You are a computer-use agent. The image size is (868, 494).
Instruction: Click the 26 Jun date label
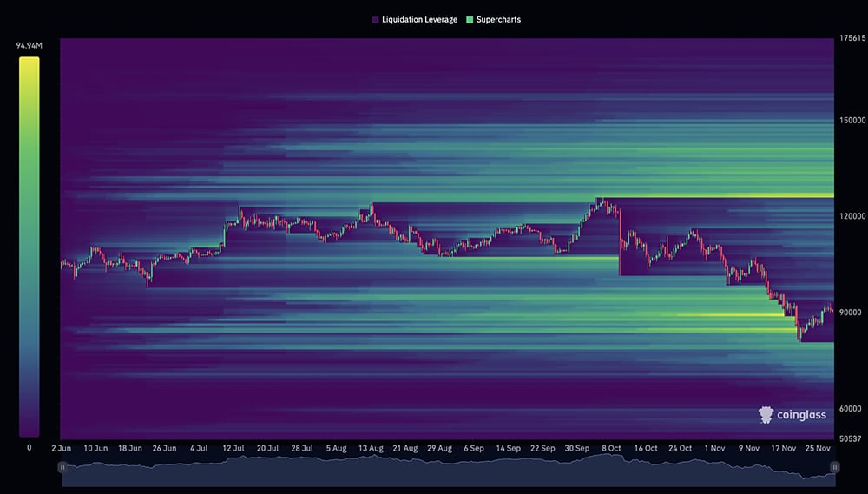(x=164, y=449)
